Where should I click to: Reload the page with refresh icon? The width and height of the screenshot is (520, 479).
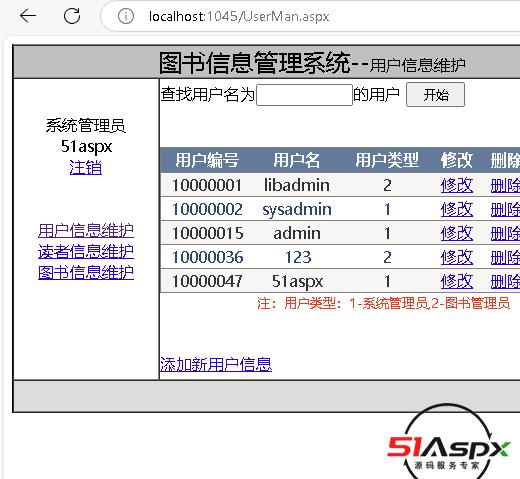coord(72,16)
